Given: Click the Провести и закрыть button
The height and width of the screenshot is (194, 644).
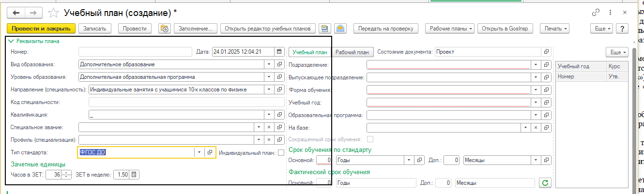Looking at the screenshot, I should (41, 29).
